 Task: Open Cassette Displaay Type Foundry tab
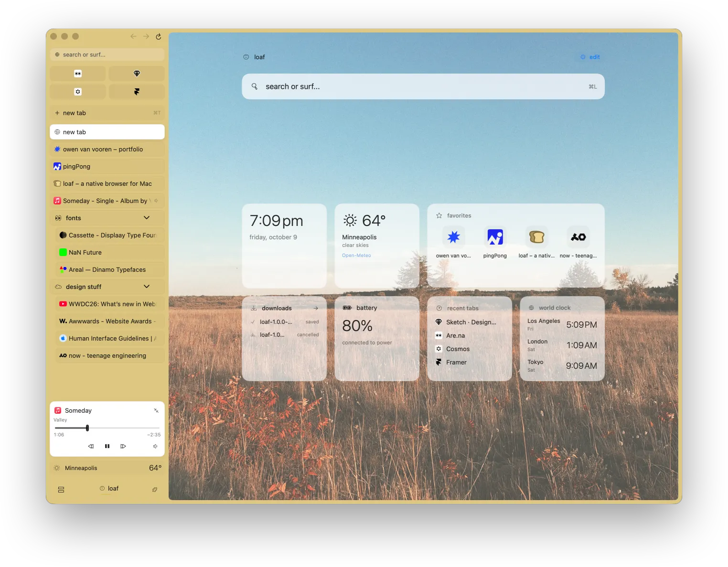coord(110,235)
